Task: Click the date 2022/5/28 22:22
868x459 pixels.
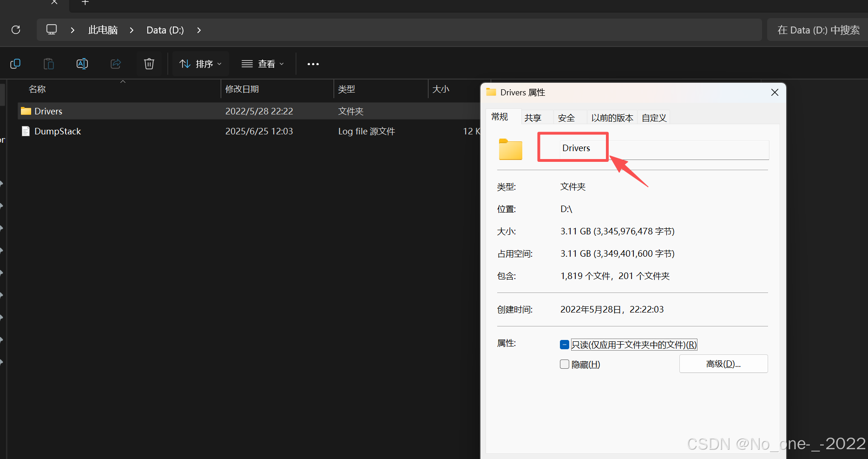Action: point(259,111)
